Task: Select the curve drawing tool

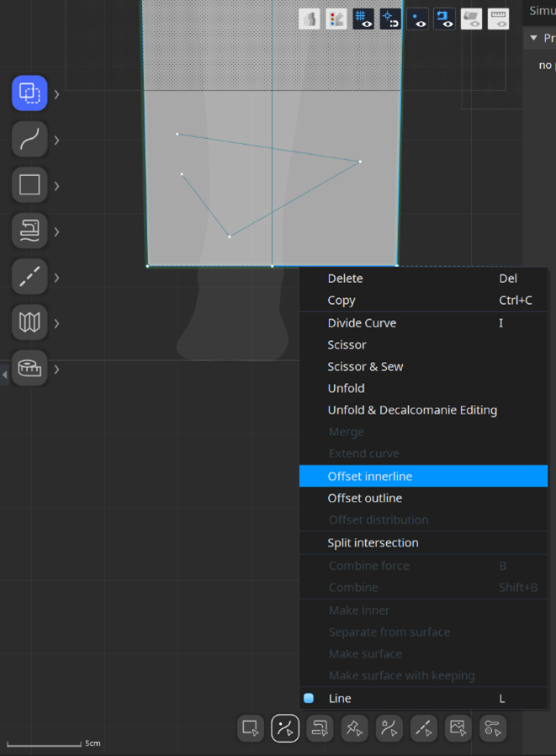Action: point(29,140)
